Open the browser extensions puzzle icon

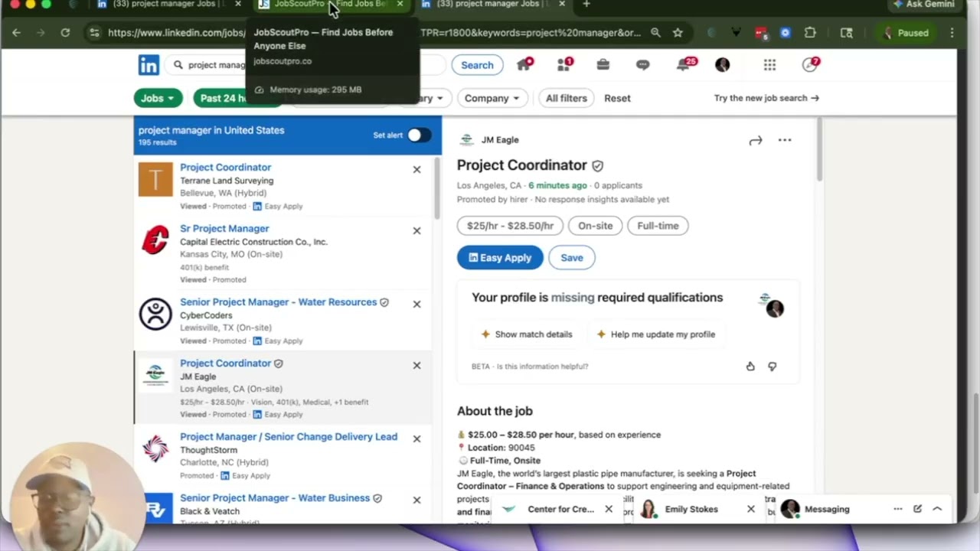[x=810, y=33]
